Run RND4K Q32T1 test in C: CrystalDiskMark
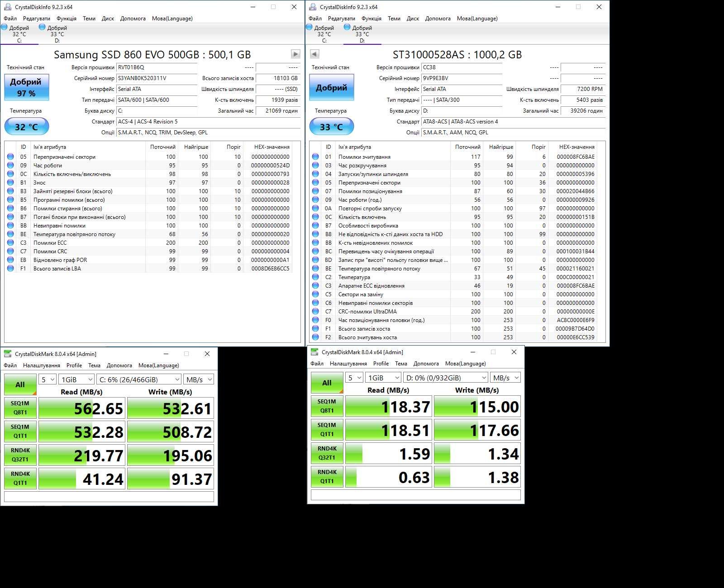This screenshot has height=588, width=724. point(20,455)
